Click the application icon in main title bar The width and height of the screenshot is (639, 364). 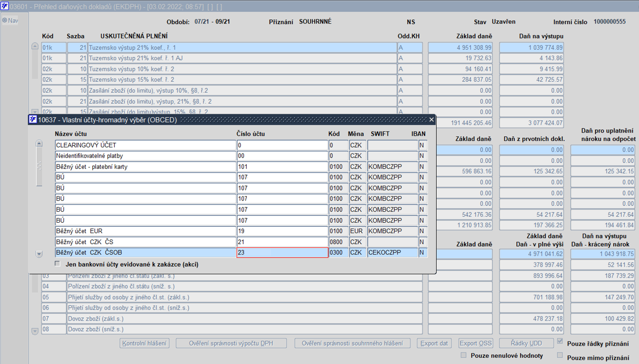point(6,7)
